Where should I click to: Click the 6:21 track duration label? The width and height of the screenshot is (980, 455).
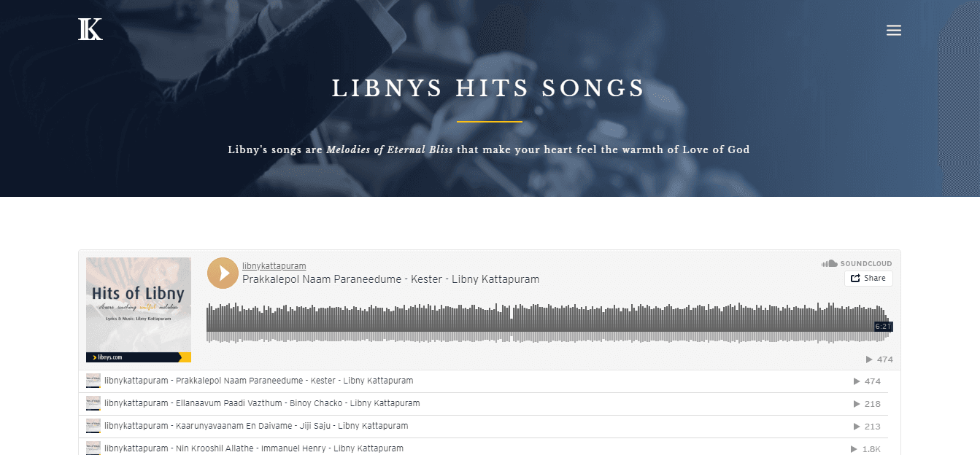click(883, 327)
